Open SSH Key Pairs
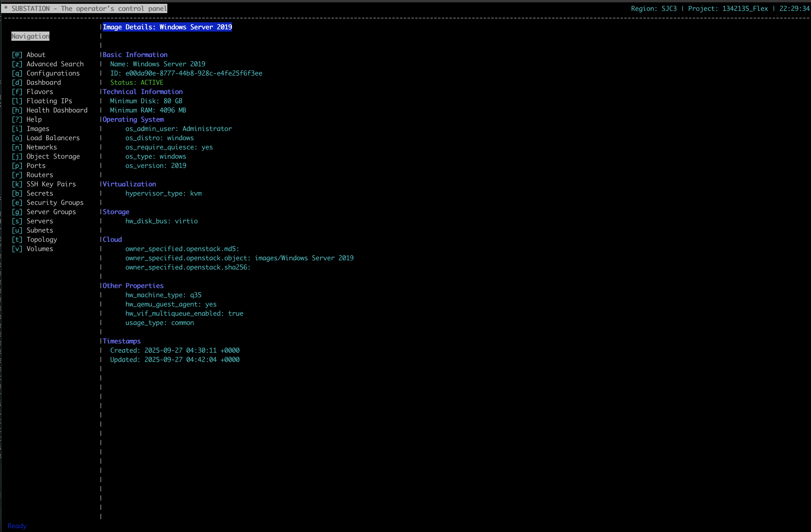The width and height of the screenshot is (811, 532). [51, 184]
